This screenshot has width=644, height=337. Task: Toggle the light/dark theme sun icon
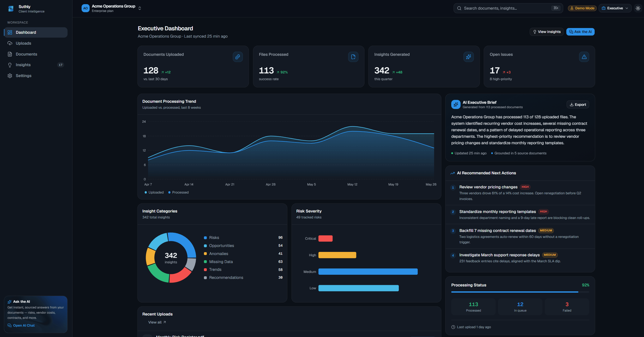tap(638, 8)
